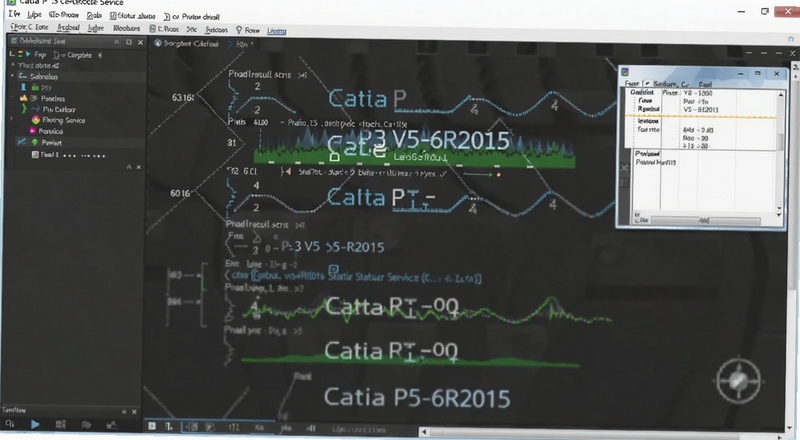Click the '6316' axis value in the viewport
This screenshot has width=800, height=440.
tap(183, 97)
